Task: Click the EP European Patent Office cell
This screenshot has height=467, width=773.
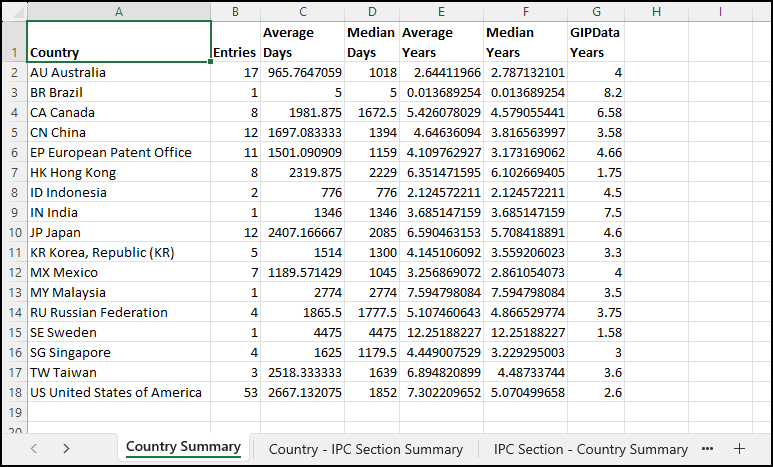Action: pos(119,152)
